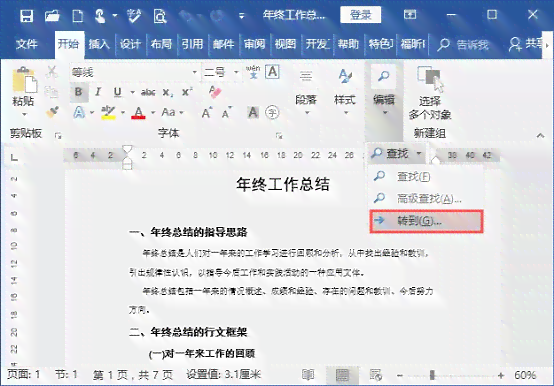
Task: Copy the selection using the copy icon
Action: click(52, 91)
